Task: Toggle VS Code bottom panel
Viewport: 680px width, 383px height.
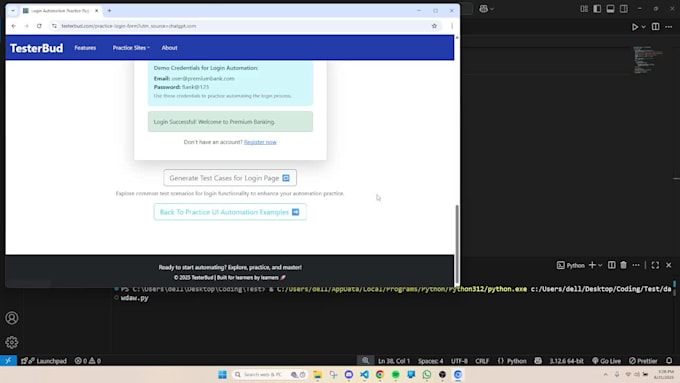Action: tap(610, 9)
